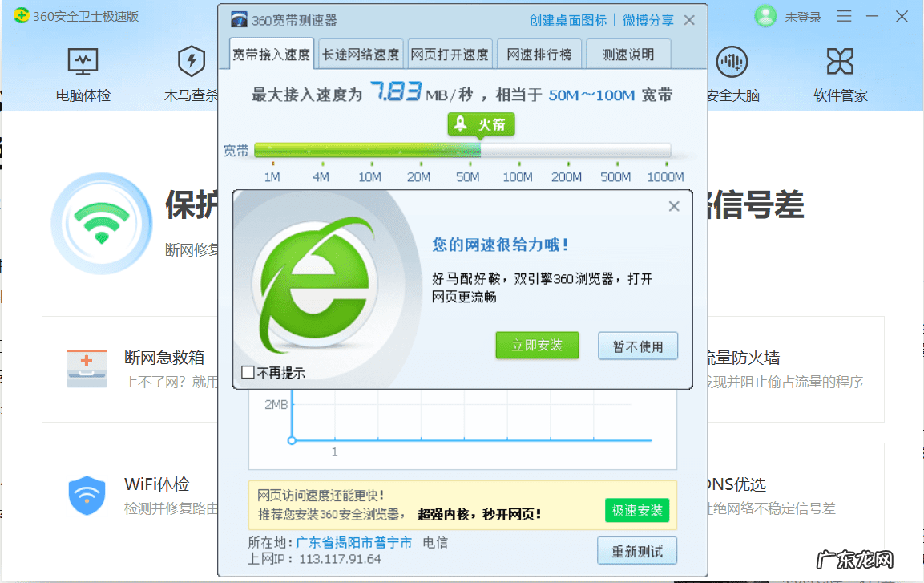Open the 测速说明 tab
Viewport: 924px width, 583px height.
click(x=627, y=54)
